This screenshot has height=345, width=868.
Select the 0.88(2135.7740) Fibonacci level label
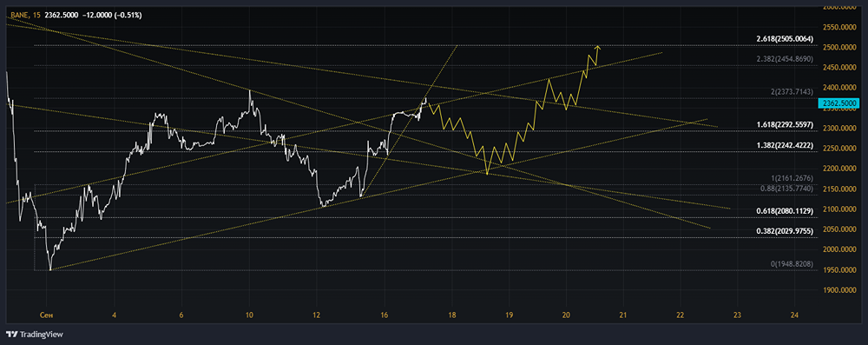pyautogui.click(x=786, y=189)
